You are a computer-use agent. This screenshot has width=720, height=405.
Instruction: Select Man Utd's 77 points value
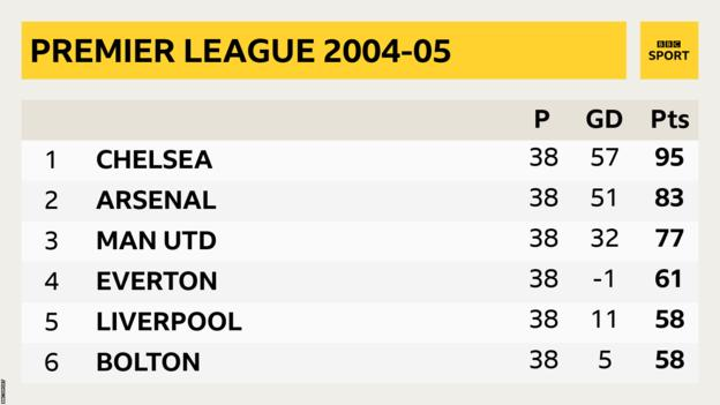[669, 240]
